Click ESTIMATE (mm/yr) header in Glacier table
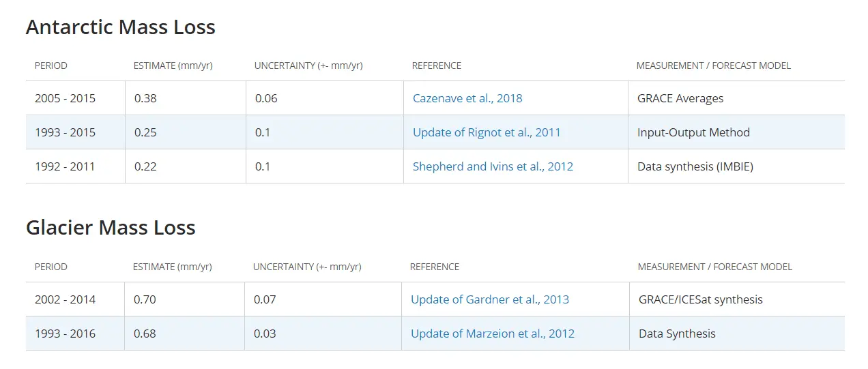Screen dimensions: 868x369 coord(172,267)
